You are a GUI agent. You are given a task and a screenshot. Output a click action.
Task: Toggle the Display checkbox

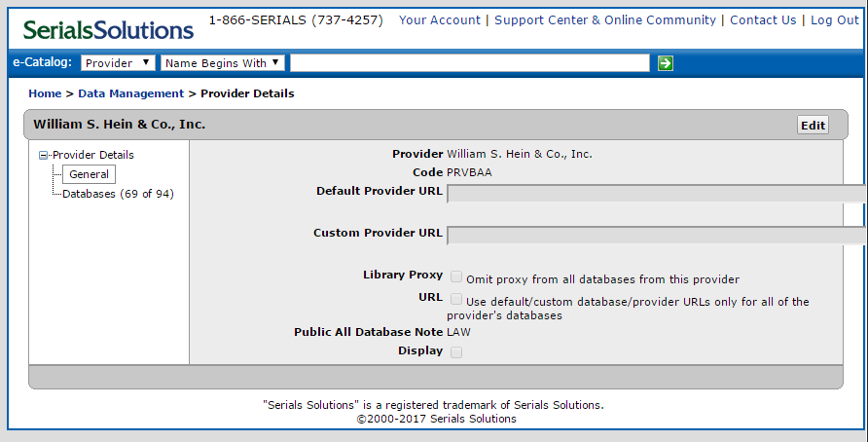tap(456, 351)
